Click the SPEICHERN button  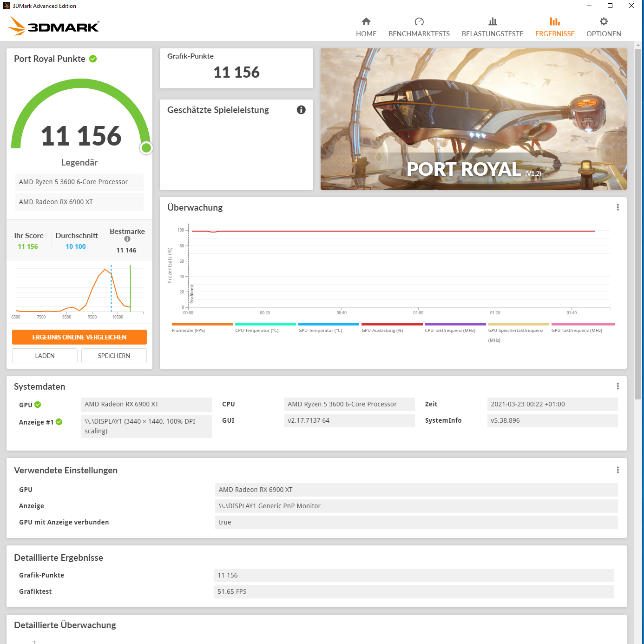[114, 356]
